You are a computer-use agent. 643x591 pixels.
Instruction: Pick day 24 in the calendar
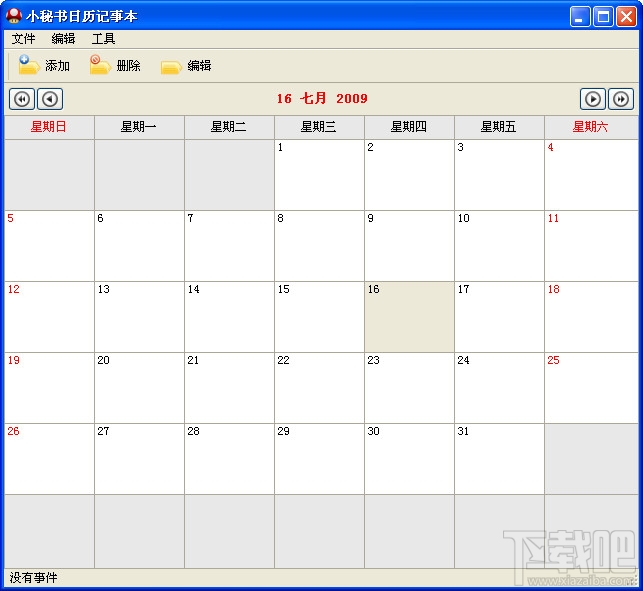click(499, 388)
